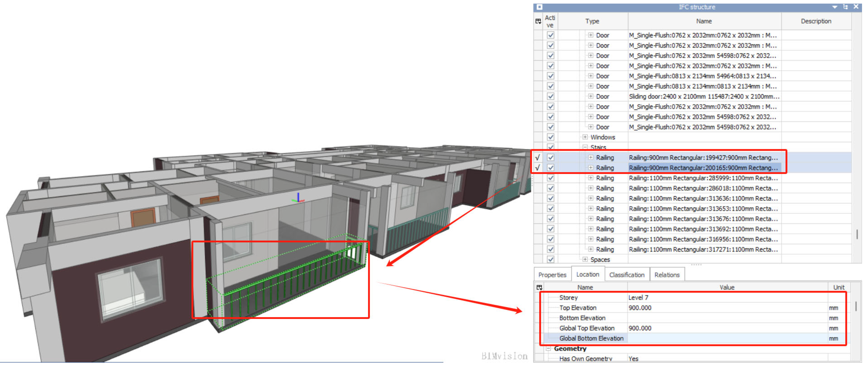Click the IFC structure panel menu icon at top-left
Viewport: 868px width, 369px height.
pyautogui.click(x=539, y=7)
